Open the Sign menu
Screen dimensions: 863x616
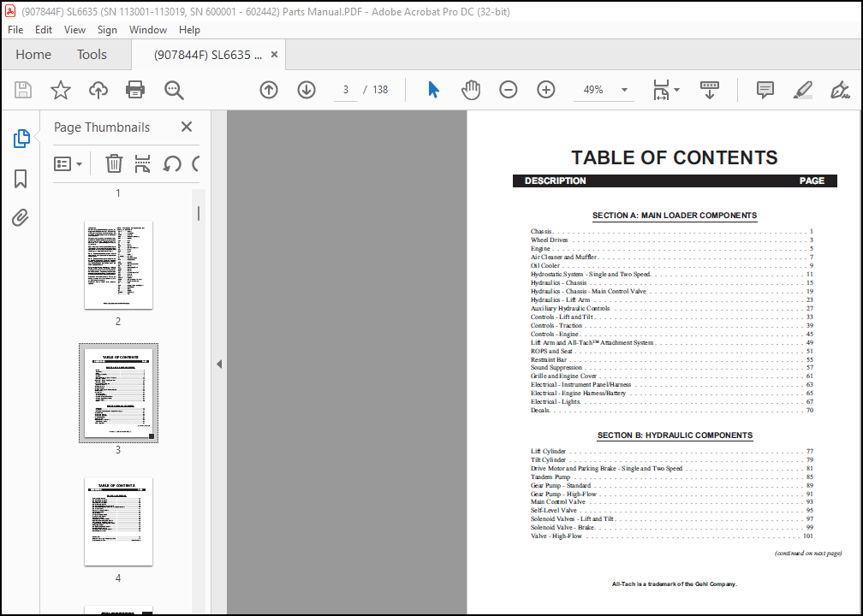click(x=107, y=30)
